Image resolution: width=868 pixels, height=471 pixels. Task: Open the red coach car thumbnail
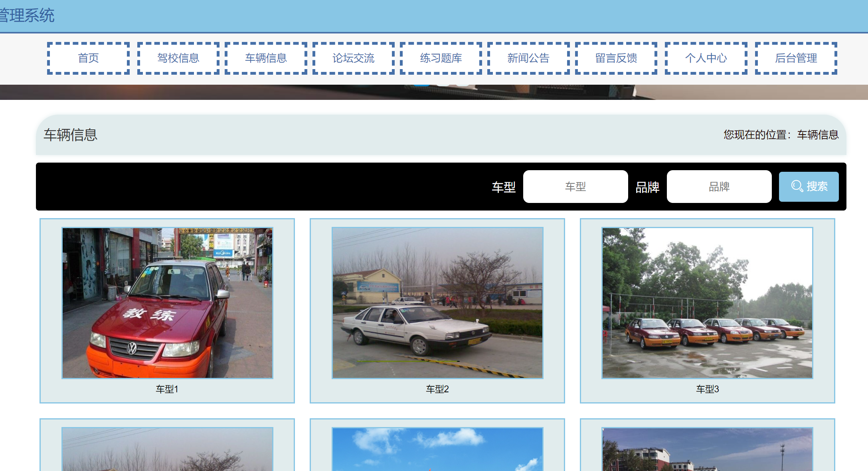pyautogui.click(x=167, y=303)
